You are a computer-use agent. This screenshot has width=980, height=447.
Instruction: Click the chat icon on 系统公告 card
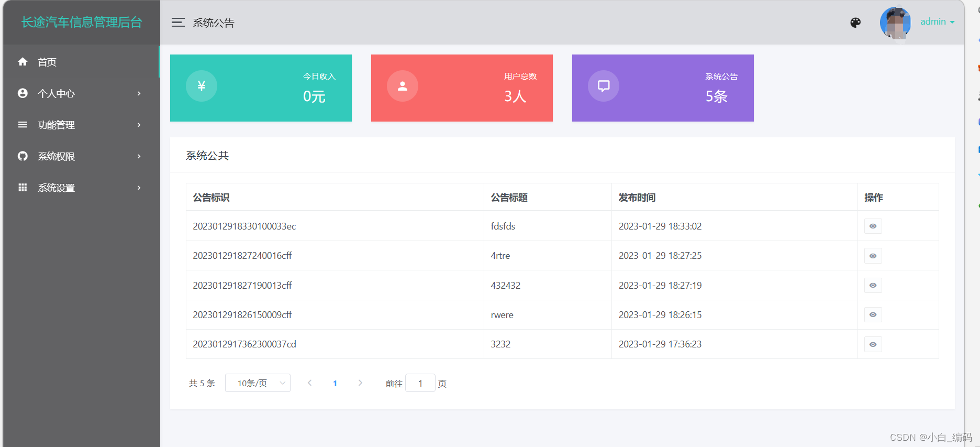tap(604, 86)
